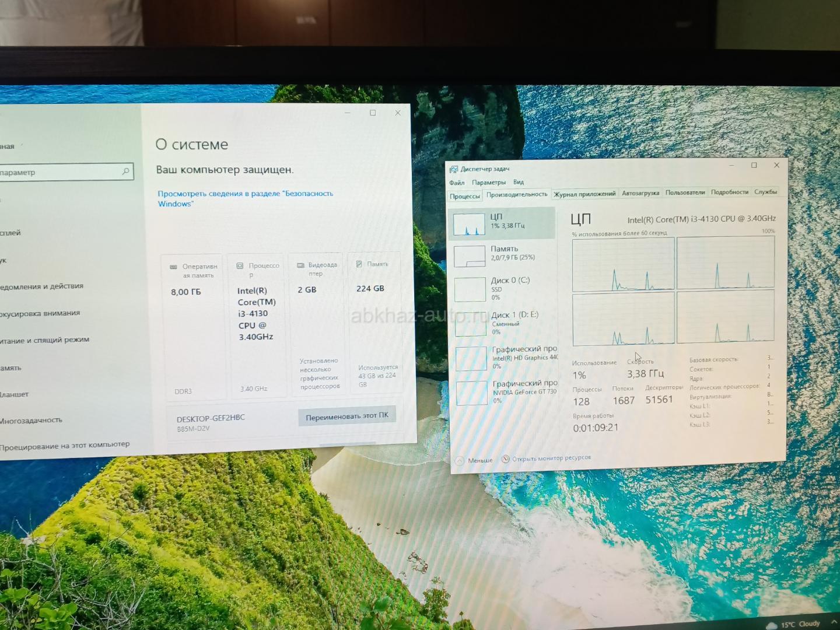Open Диск 0 (C:) SSD graph
Screen dimensions: 840x630
point(470,289)
